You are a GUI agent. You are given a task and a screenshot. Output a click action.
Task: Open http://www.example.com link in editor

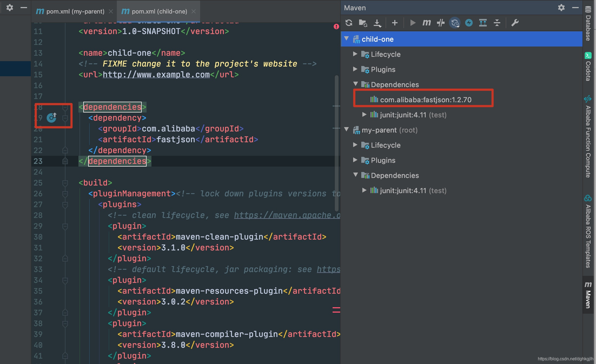[156, 75]
